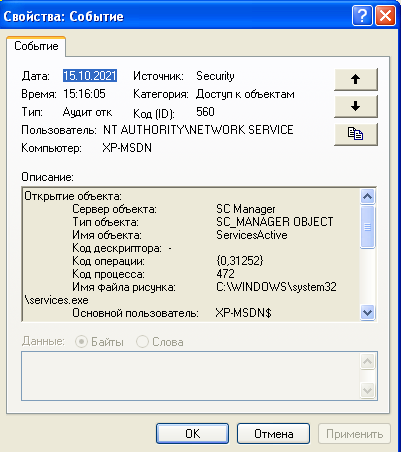Click the disabled Применить button

[x=354, y=434]
